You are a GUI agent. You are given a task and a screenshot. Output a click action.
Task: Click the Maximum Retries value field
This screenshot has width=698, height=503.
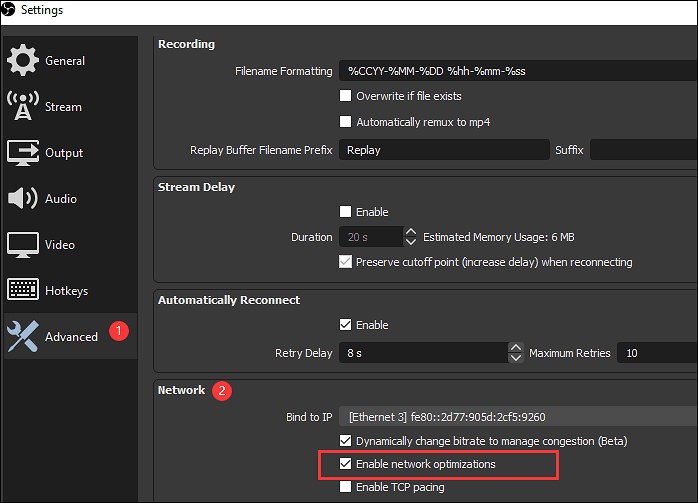[x=656, y=353]
